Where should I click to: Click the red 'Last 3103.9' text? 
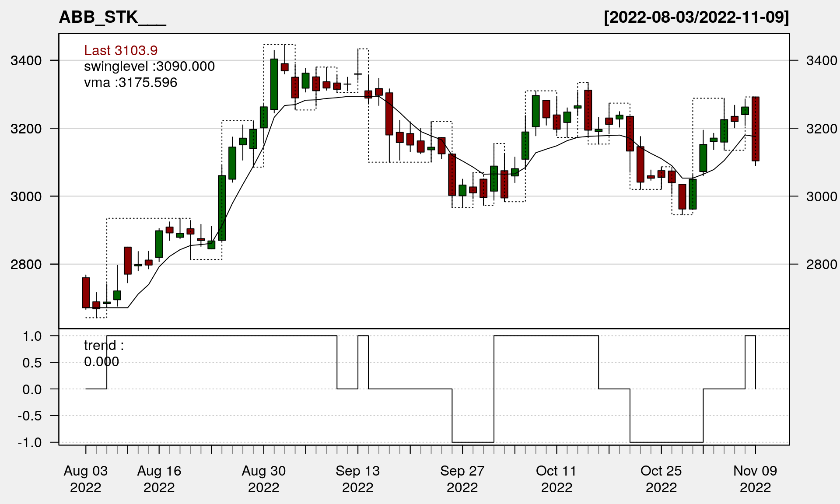coord(121,50)
